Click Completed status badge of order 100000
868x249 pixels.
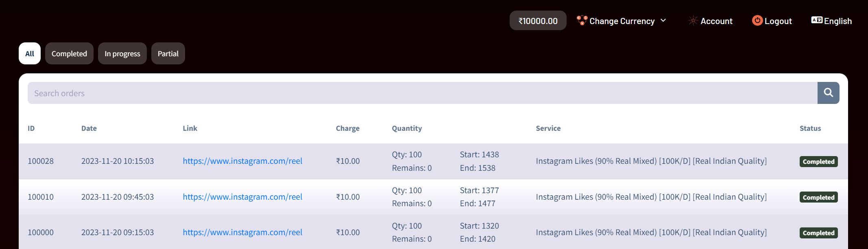click(x=818, y=233)
